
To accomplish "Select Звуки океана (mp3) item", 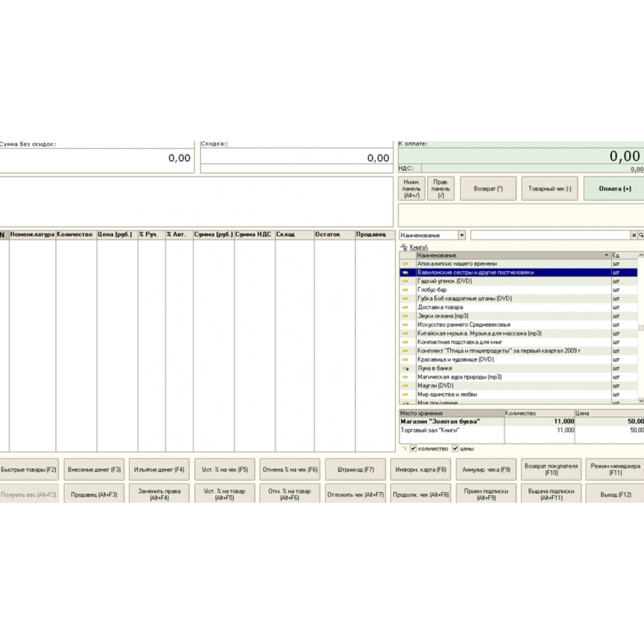I will coord(519,316).
